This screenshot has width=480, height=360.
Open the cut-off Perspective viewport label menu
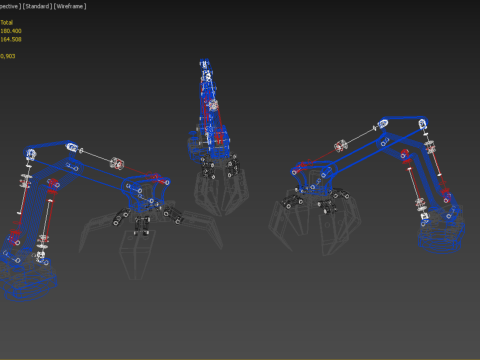click(x=10, y=6)
